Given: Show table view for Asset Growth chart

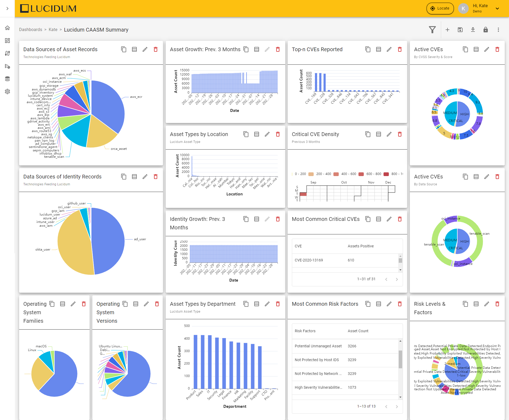Looking at the screenshot, I should 257,49.
